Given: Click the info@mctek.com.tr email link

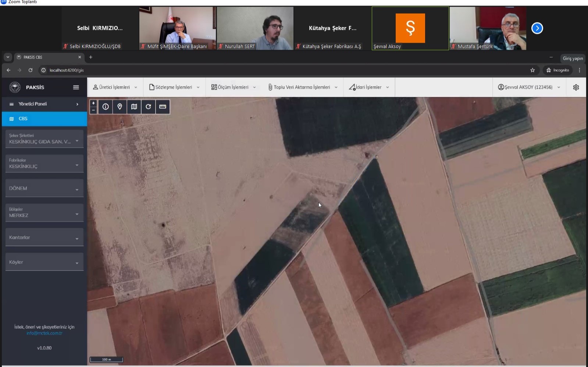Looking at the screenshot, I should point(44,333).
